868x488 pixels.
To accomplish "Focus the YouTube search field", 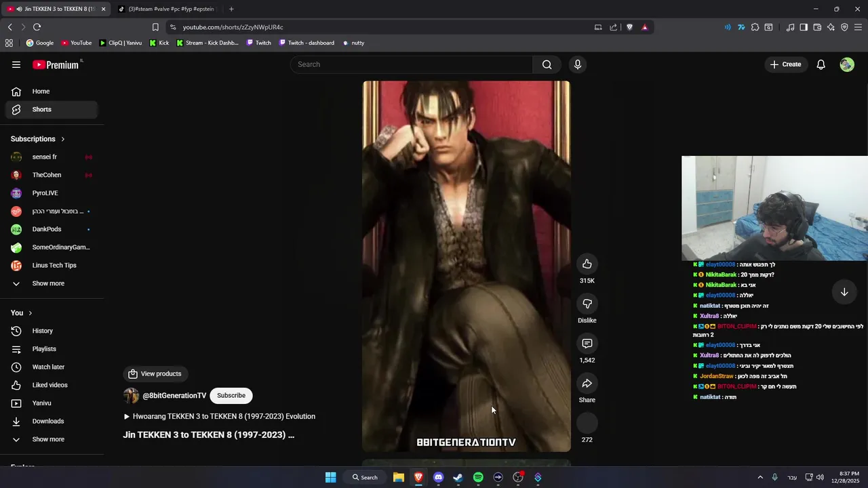I will coord(412,64).
